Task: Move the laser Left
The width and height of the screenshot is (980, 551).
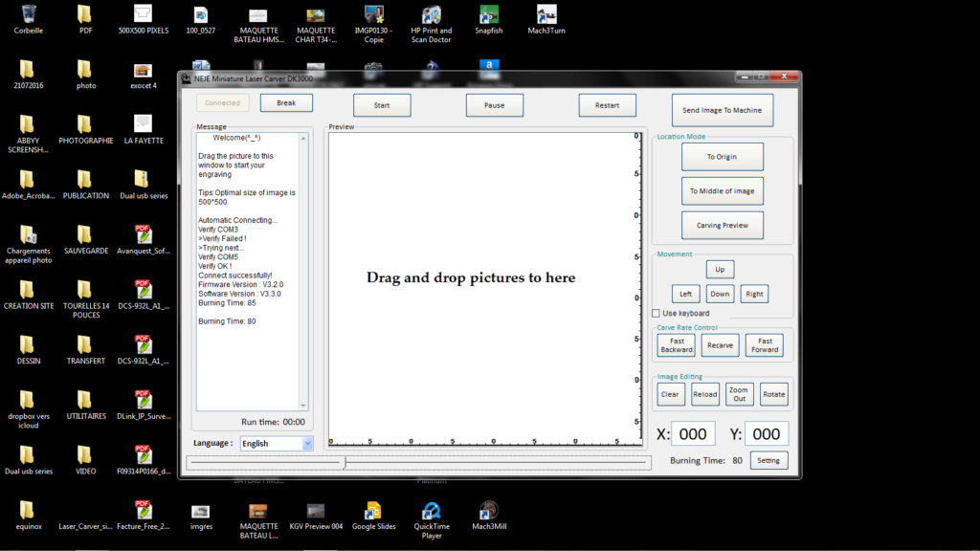Action: (x=685, y=294)
